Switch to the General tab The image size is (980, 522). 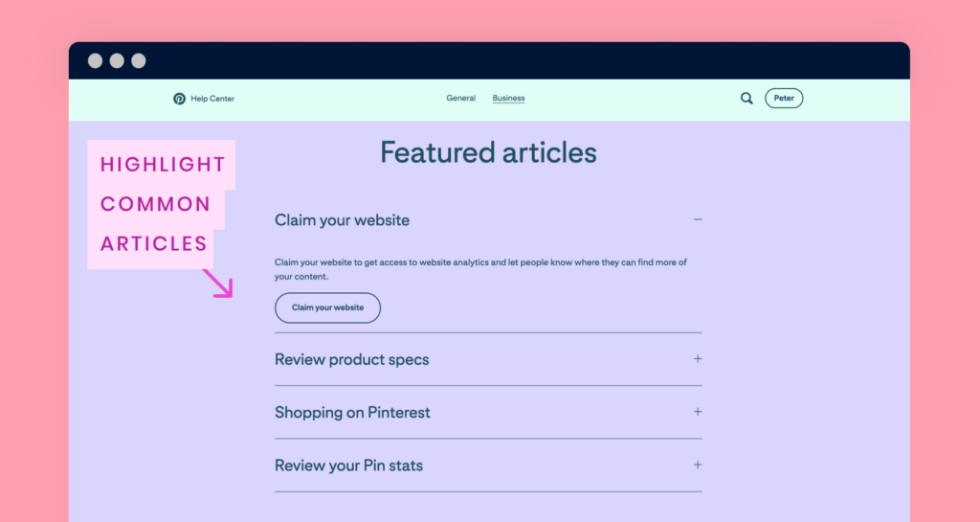(460, 98)
